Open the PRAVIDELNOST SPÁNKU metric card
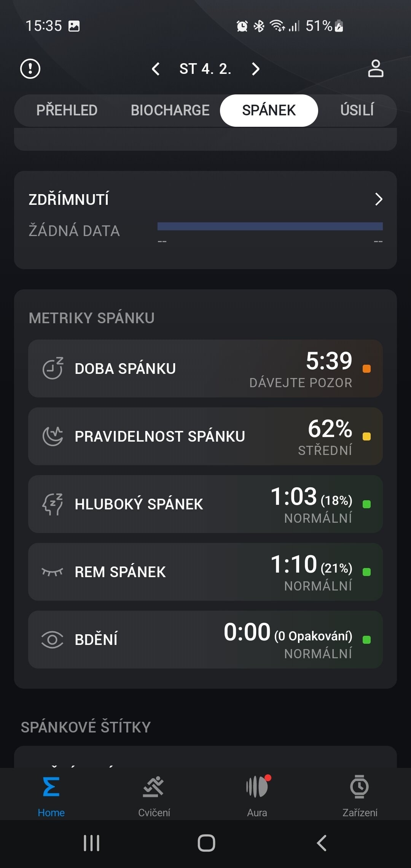 [x=205, y=436]
